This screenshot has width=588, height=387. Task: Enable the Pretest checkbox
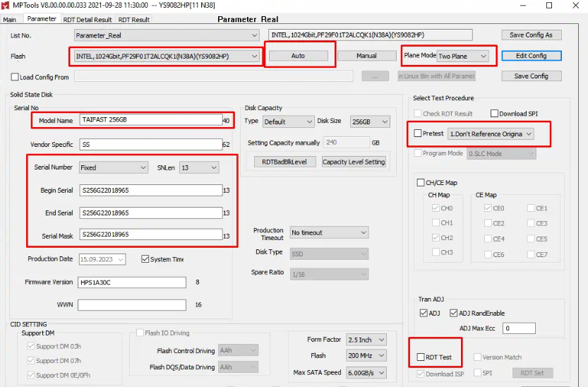[419, 133]
